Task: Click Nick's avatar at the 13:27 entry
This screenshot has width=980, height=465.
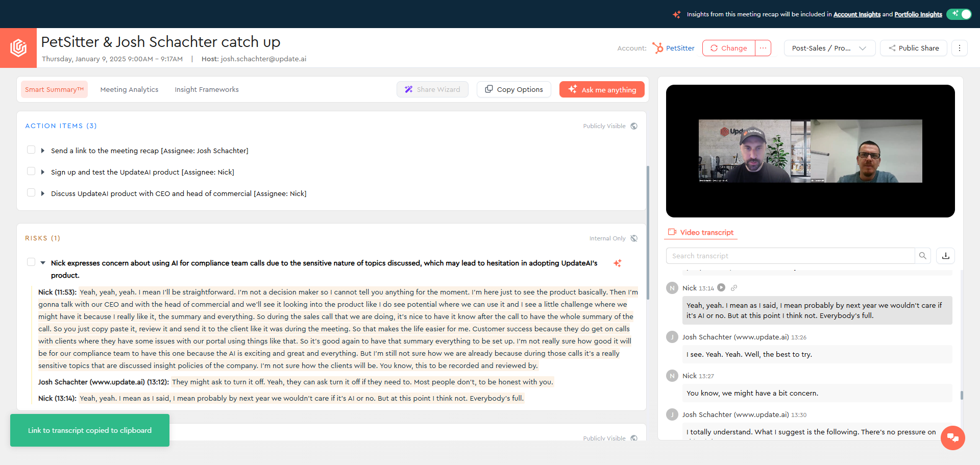Action: 672,376
